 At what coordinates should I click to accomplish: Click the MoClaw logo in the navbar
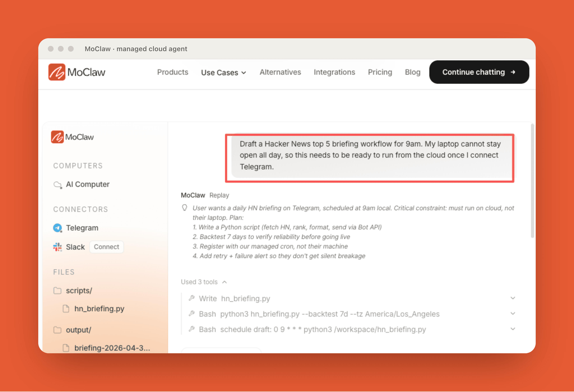point(77,72)
